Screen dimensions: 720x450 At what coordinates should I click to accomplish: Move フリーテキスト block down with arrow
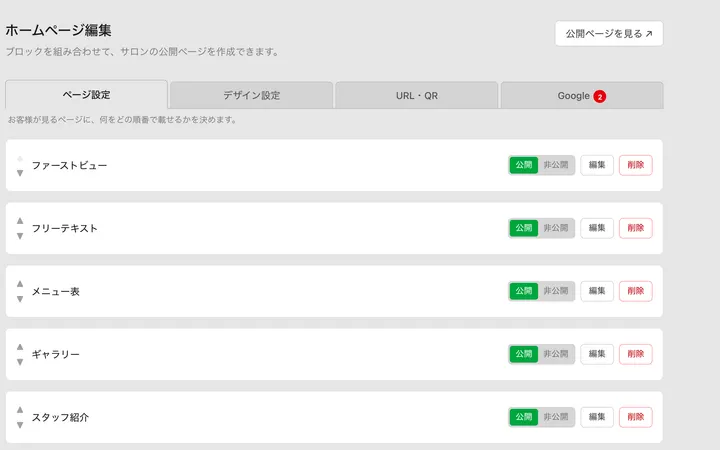(20, 236)
